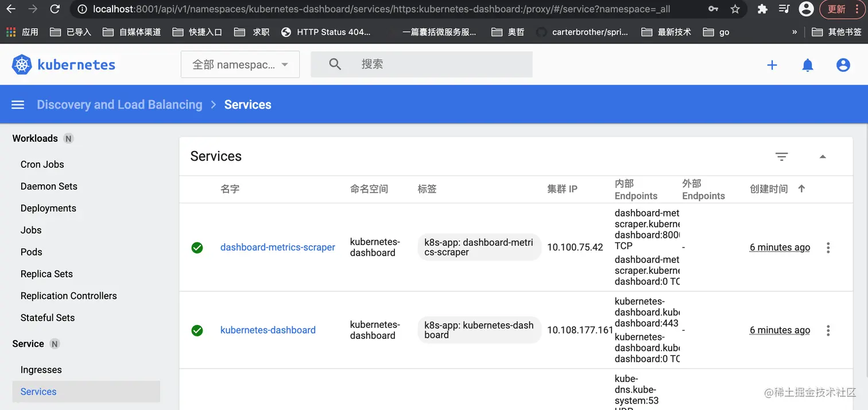The image size is (868, 410).
Task: Click the search magnifier icon
Action: (335, 64)
